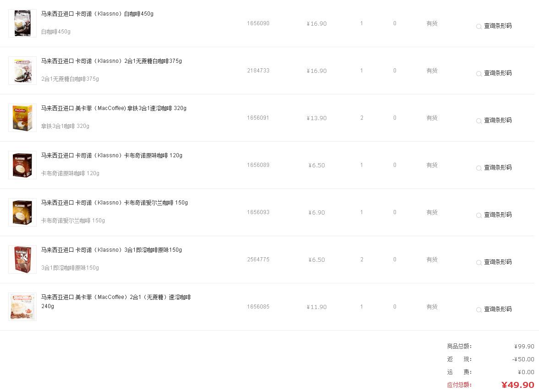The image size is (539, 392).
Task: Click the Klassno white coffee 450g product thumbnail
Action: [x=22, y=23]
